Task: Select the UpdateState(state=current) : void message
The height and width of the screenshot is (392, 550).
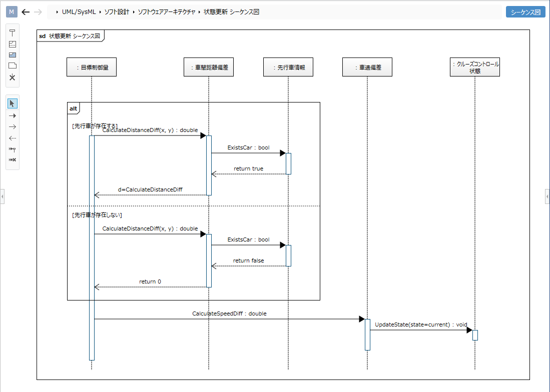Action: coord(421,324)
